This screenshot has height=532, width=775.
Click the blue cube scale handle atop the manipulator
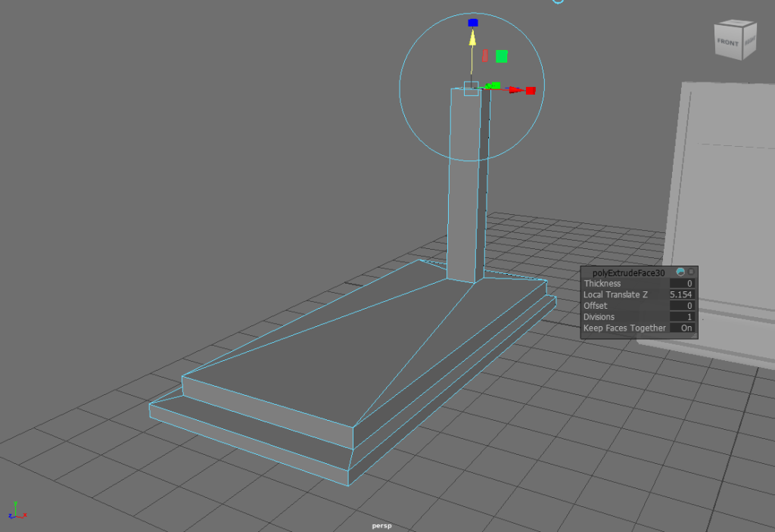point(473,23)
